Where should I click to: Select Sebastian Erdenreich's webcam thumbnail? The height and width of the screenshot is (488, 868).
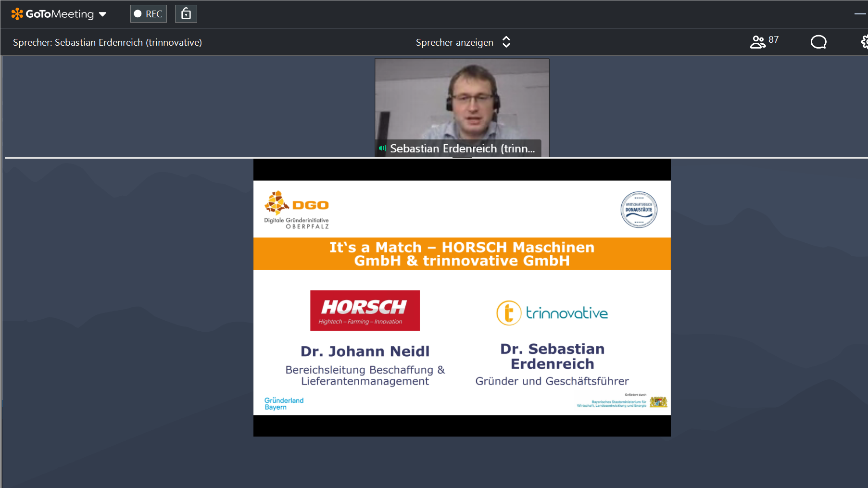tap(462, 107)
